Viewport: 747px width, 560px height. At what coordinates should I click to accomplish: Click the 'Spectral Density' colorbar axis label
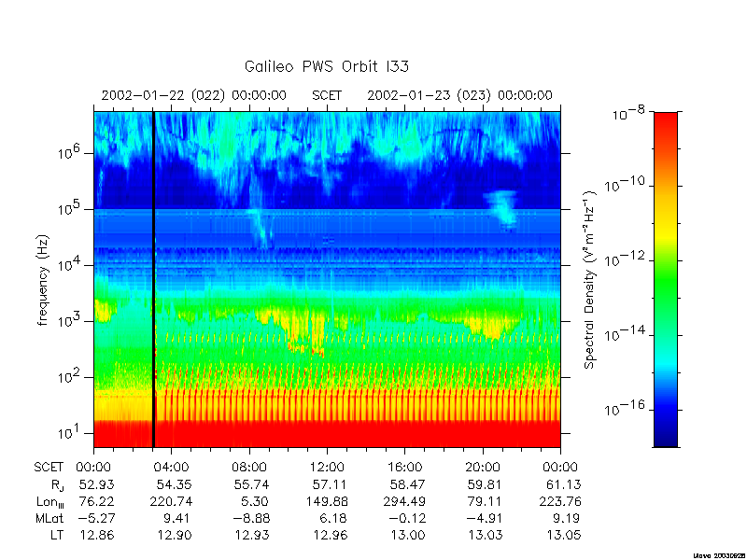coord(590,279)
